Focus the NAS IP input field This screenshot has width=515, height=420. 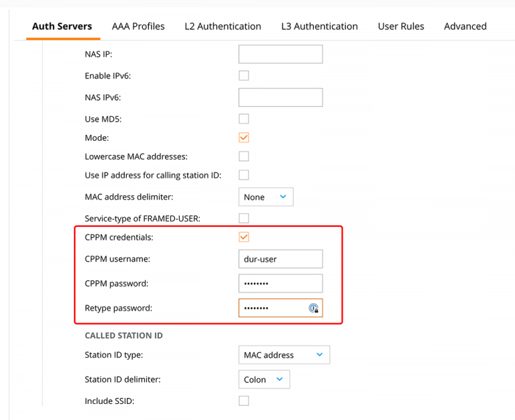(280, 54)
